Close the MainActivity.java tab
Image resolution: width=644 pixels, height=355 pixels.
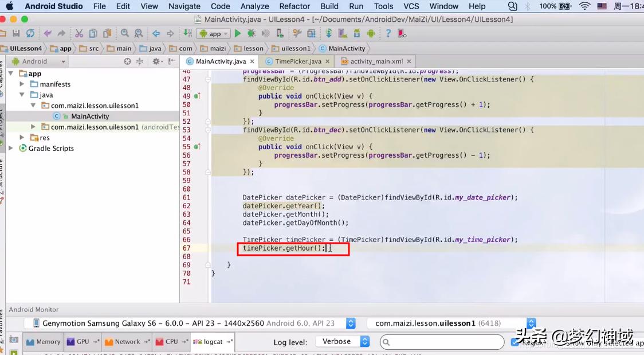pyautogui.click(x=253, y=61)
